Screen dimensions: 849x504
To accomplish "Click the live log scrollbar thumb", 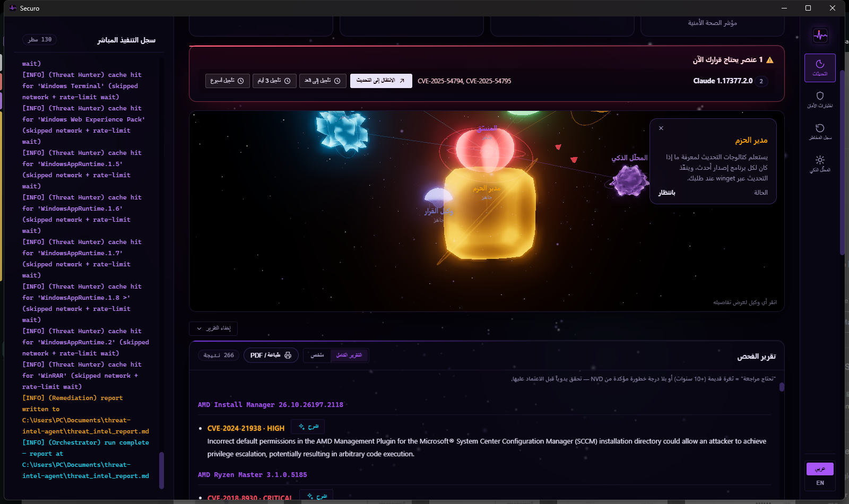I will [161, 470].
